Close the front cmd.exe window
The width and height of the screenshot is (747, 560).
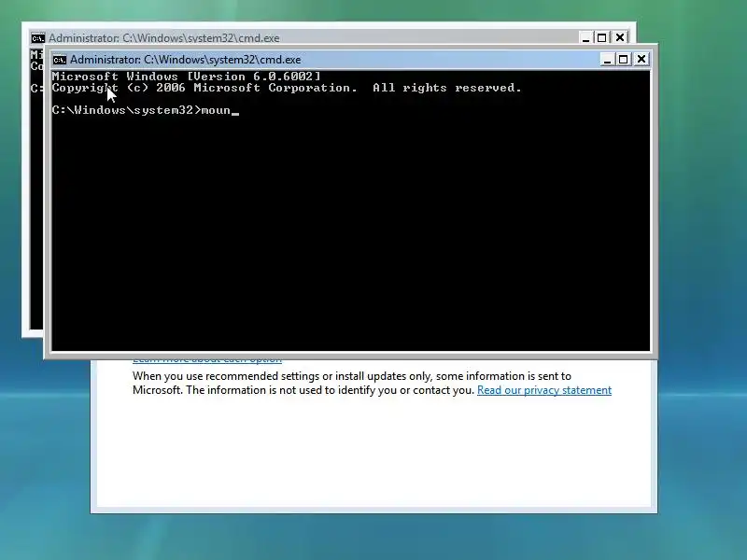(x=641, y=59)
